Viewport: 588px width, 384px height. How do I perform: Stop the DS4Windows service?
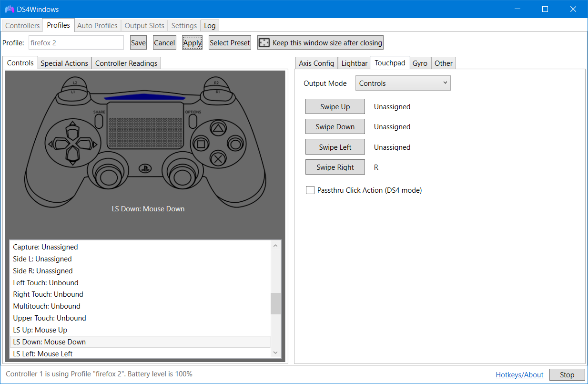coord(567,374)
